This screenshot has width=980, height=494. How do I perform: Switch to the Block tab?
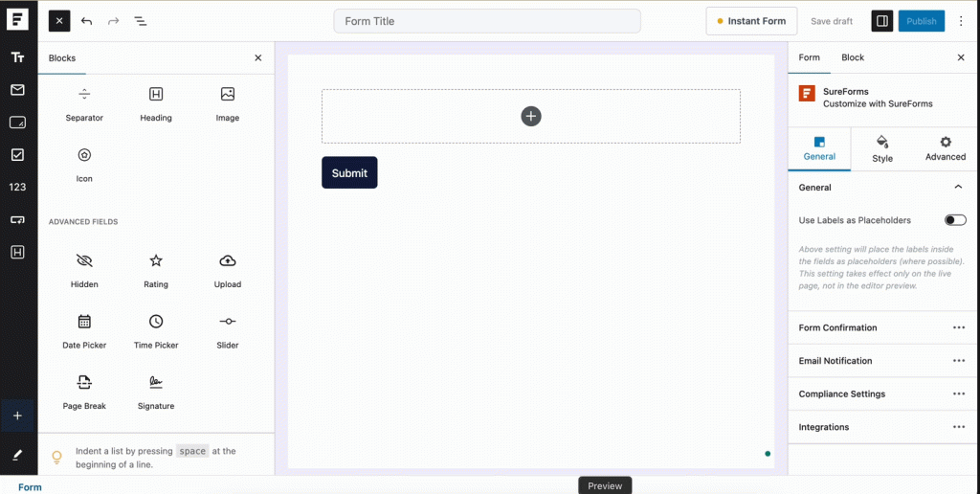[x=852, y=57]
